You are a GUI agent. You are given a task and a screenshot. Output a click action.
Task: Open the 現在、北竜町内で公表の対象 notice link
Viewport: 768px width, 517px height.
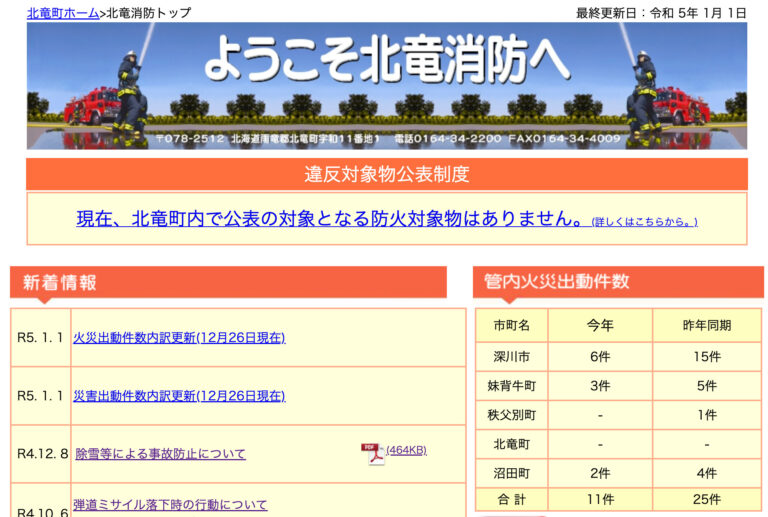click(329, 218)
